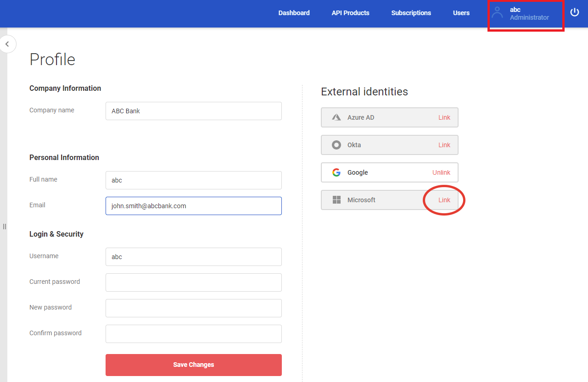Open the Subscriptions menu item
This screenshot has width=588, height=382.
pyautogui.click(x=411, y=13)
